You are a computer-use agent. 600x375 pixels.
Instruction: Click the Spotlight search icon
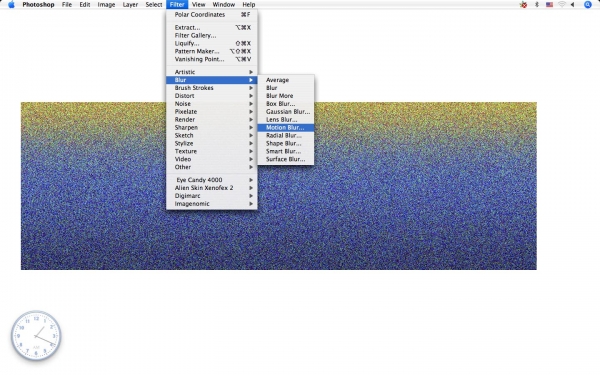coord(588,5)
